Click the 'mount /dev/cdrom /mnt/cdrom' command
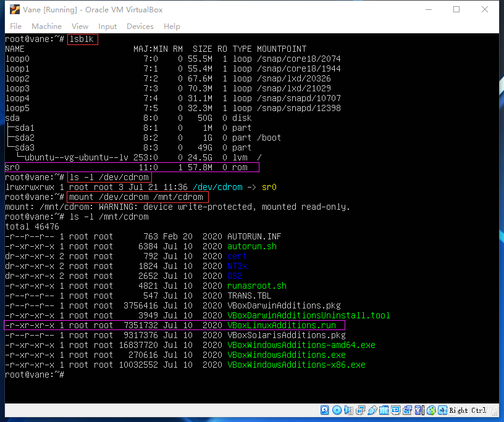Screen dimensions: 504x422 pos(136,197)
